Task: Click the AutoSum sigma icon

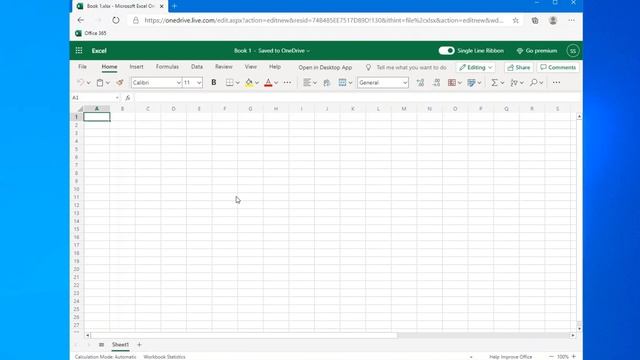Action: pyautogui.click(x=494, y=82)
